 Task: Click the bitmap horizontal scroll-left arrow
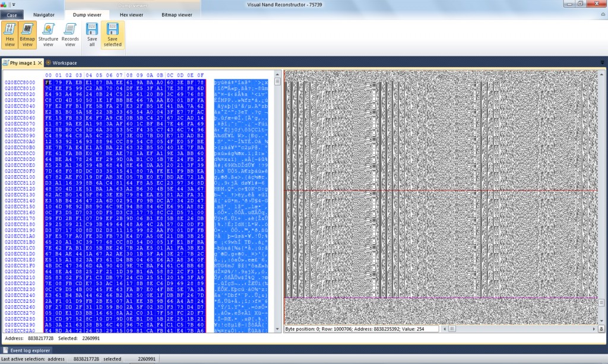444,329
